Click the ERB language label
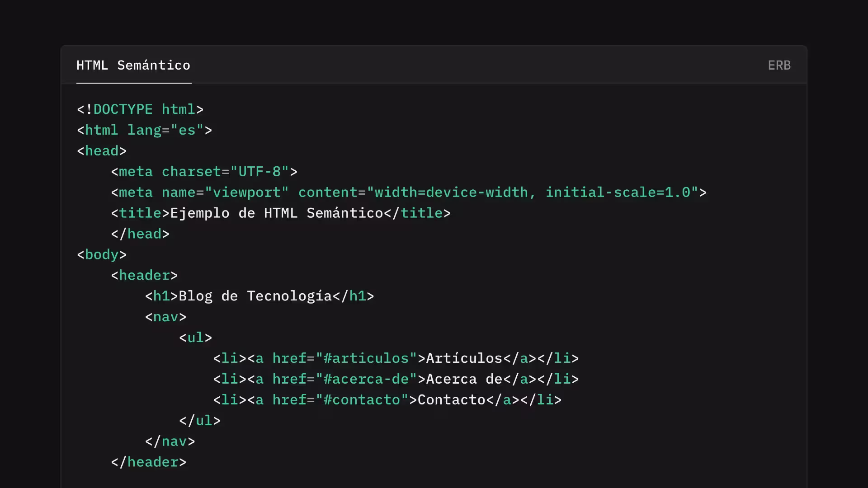This screenshot has width=868, height=488. (x=779, y=65)
